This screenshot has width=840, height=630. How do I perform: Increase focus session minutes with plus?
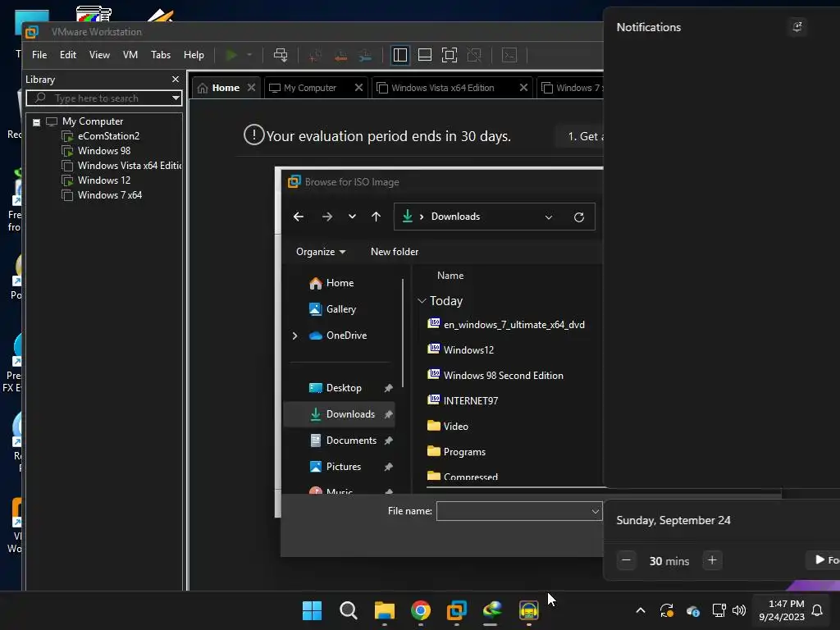[x=712, y=560]
